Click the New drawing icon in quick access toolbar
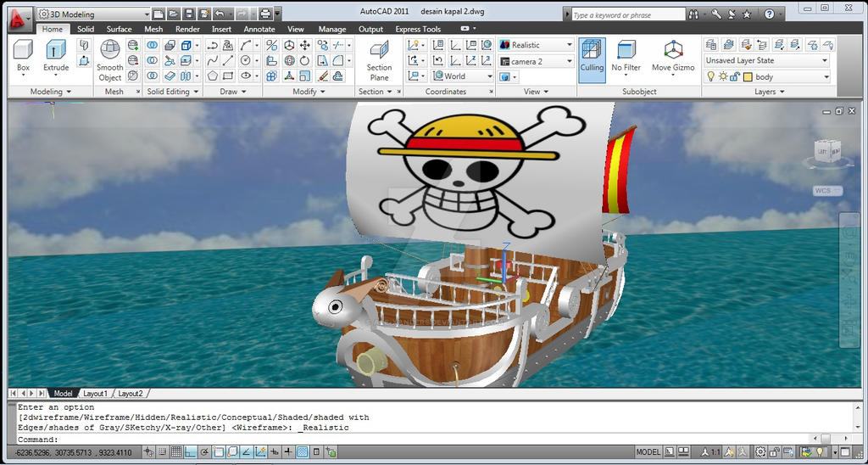868x465 pixels. [159, 14]
